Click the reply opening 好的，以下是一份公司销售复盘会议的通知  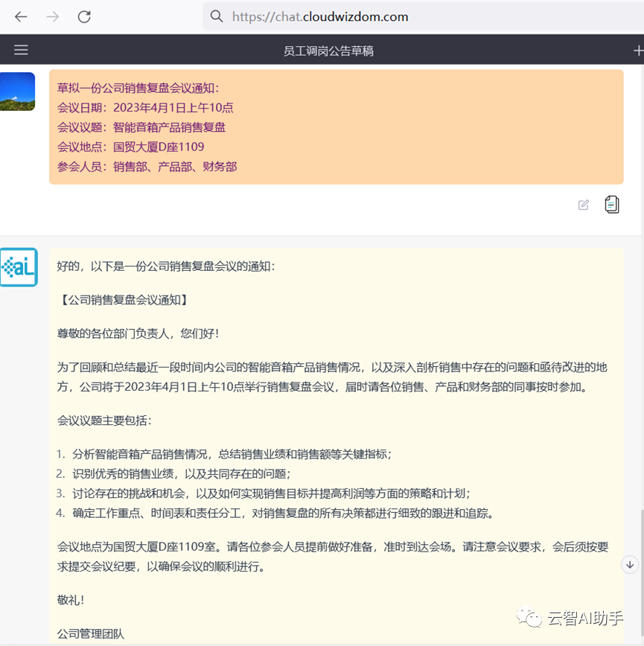[x=165, y=266]
